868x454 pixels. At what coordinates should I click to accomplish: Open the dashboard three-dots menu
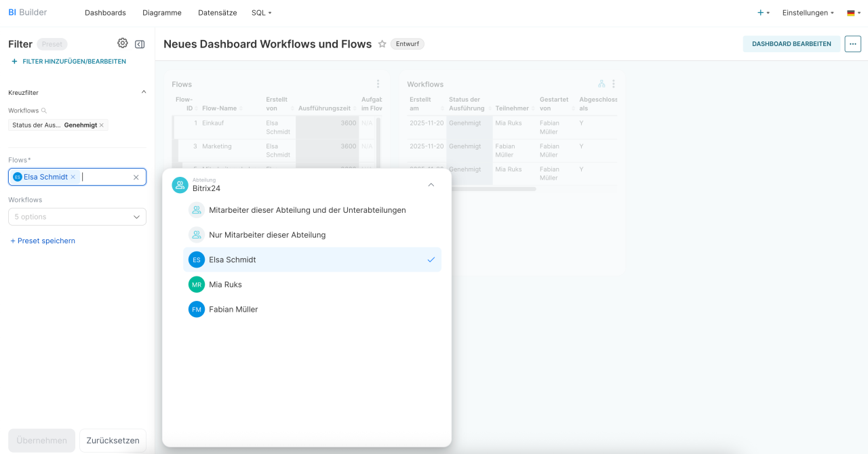tap(852, 44)
